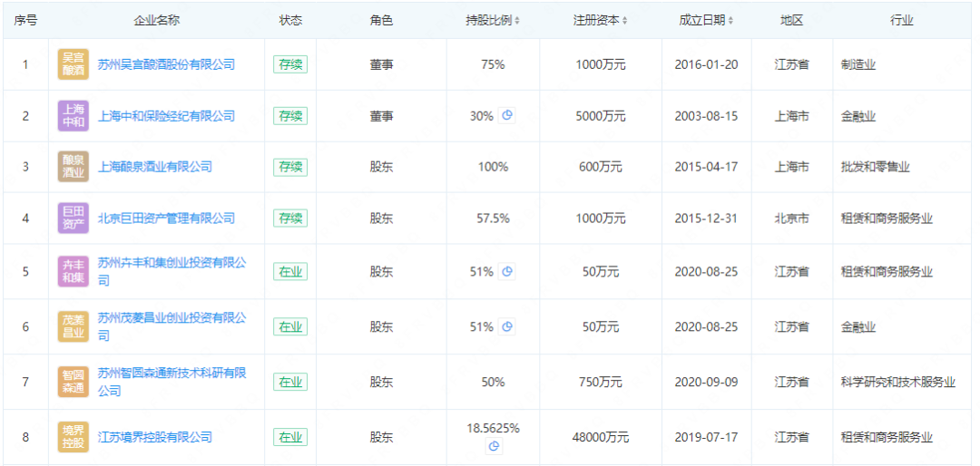Image resolution: width=980 pixels, height=466 pixels.
Task: Select 董事 role in 苏州吴宫酿酒 row
Action: click(381, 64)
